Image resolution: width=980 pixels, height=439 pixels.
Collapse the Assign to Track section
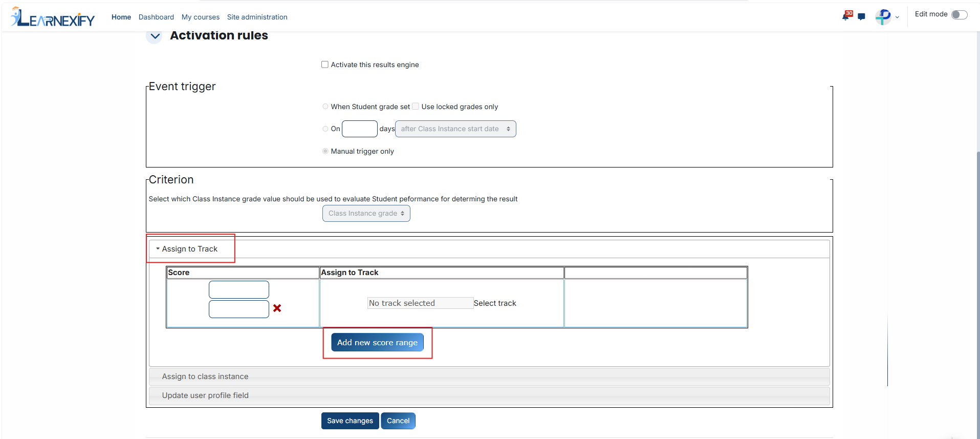(x=187, y=249)
